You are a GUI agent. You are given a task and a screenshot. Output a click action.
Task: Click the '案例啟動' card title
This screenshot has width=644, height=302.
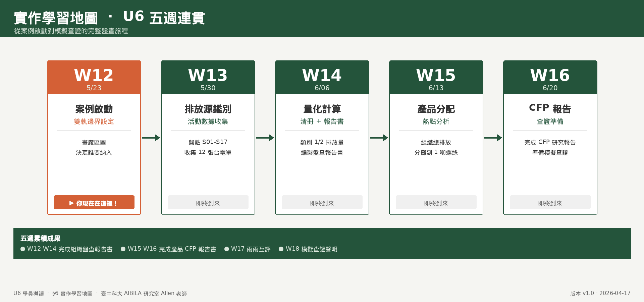pos(94,109)
